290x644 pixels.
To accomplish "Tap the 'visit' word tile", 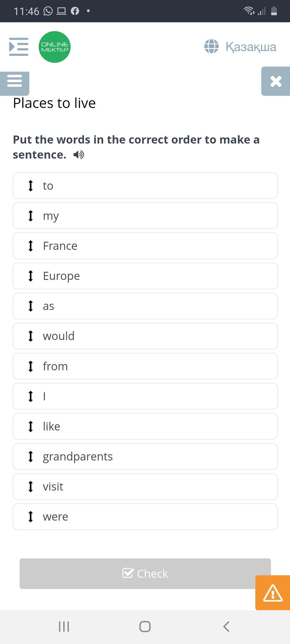I will point(145,486).
